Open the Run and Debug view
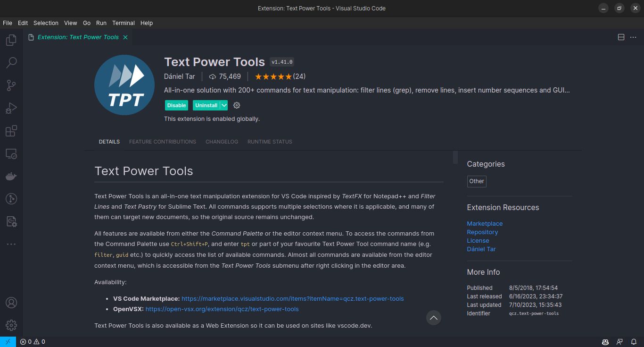Viewport: 644px width, 347px height. (x=11, y=108)
